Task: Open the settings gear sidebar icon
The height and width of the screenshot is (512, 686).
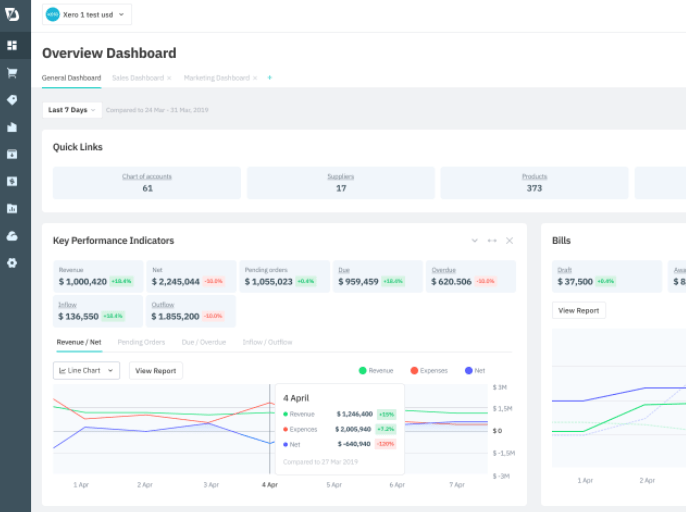Action: [12, 263]
